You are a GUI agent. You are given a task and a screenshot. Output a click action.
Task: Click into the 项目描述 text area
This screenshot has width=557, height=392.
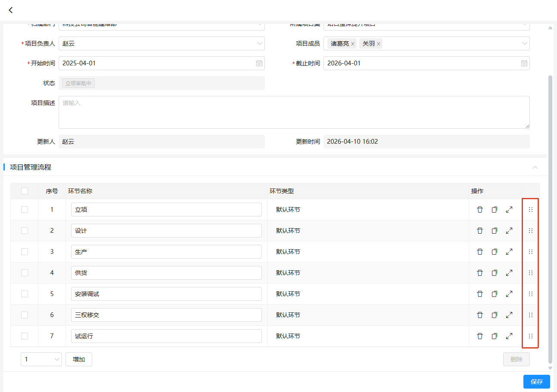294,112
